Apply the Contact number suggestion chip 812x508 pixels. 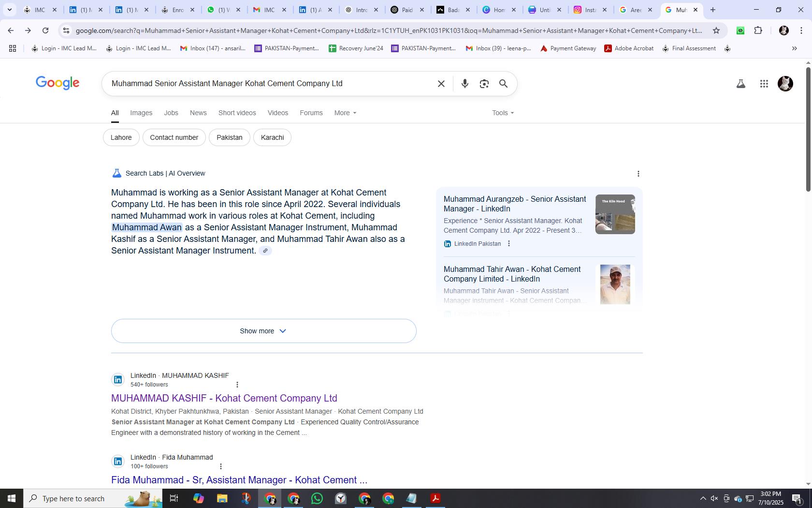174,137
